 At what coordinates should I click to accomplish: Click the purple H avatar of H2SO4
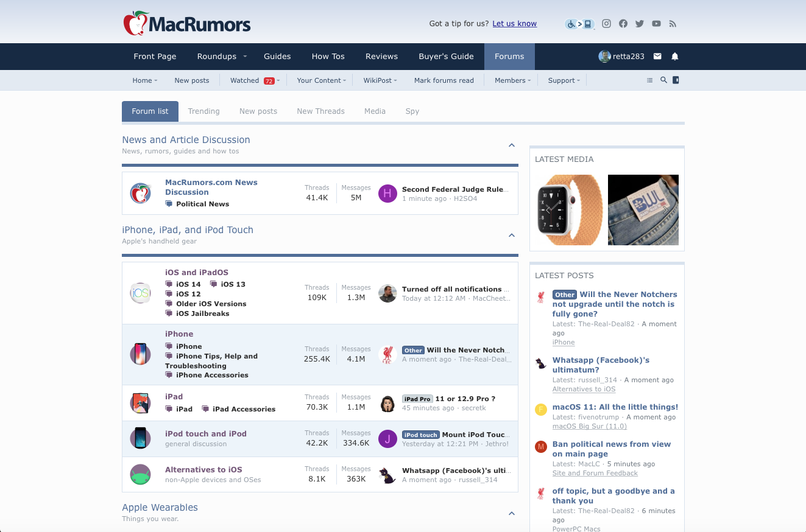click(388, 194)
